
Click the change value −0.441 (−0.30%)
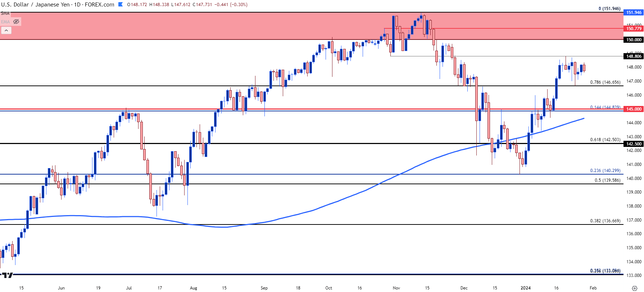point(231,5)
